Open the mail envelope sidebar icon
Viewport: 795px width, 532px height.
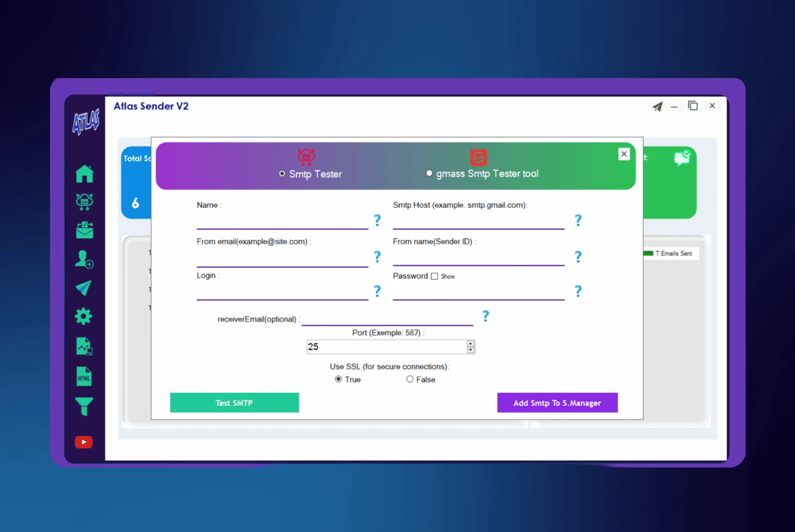[x=84, y=230]
